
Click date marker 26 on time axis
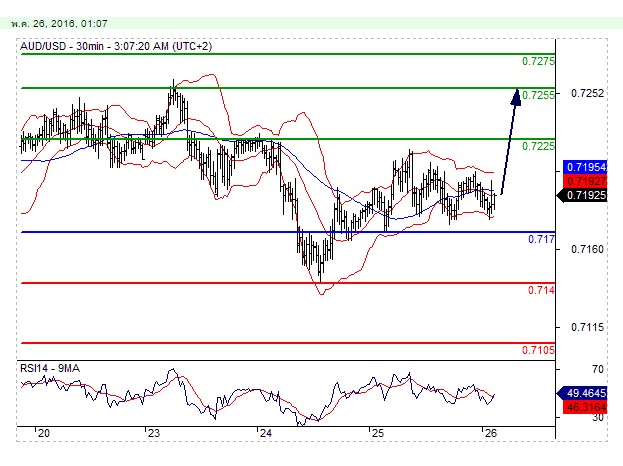coord(491,433)
